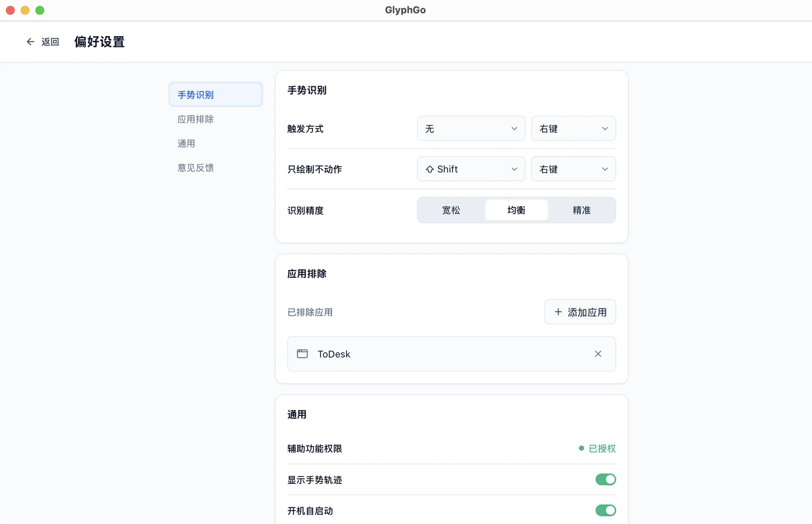Toggle the 开机自启动 switch
This screenshot has width=812, height=524.
tap(605, 510)
